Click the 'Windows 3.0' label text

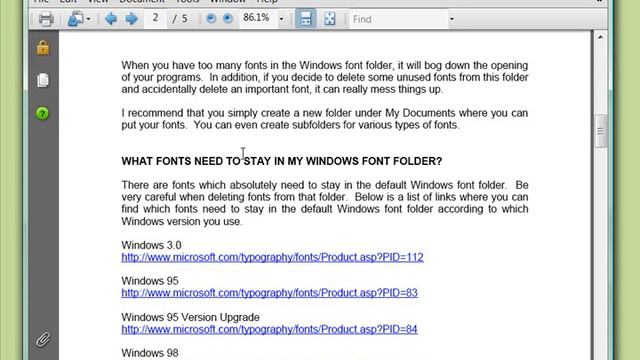click(x=151, y=245)
